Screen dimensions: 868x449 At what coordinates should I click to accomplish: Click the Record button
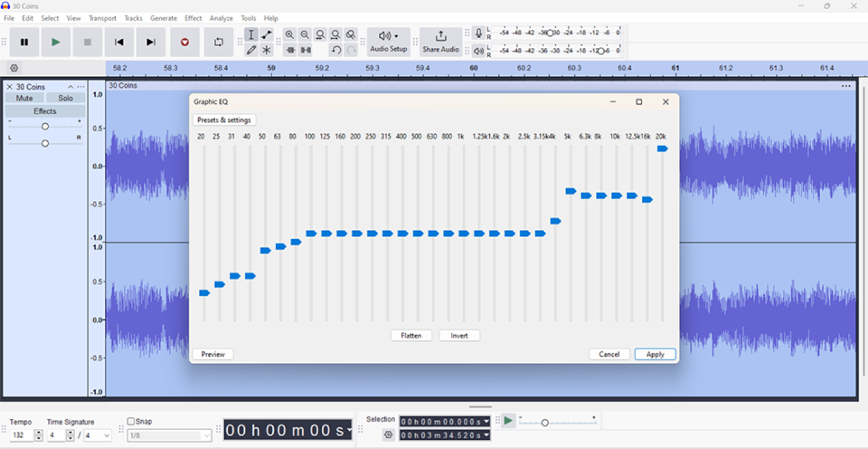tap(185, 42)
